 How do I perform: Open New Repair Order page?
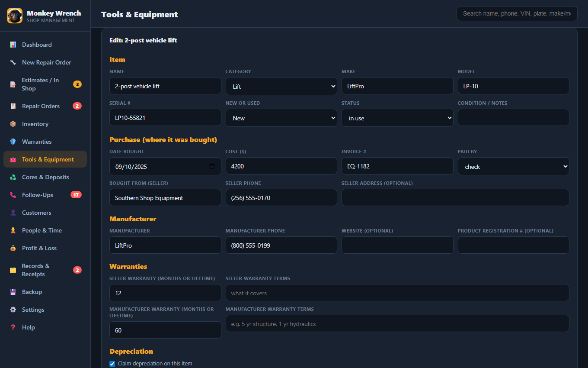click(45, 62)
